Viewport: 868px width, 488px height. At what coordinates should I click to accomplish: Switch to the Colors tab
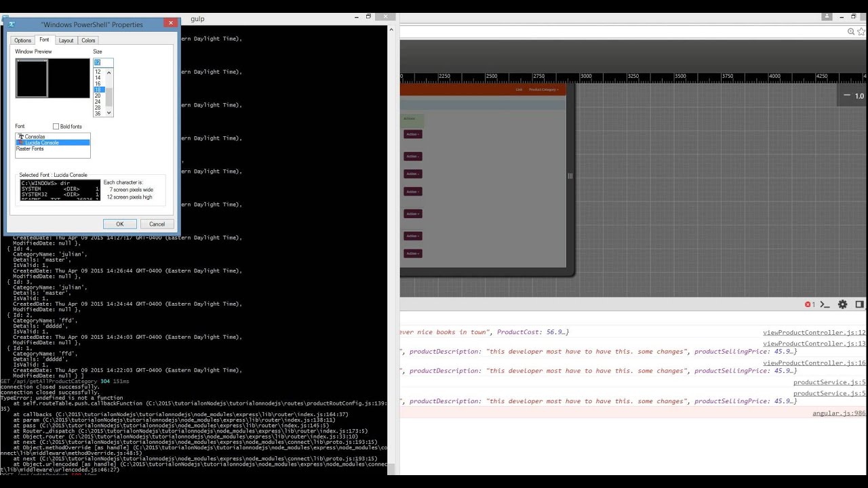(89, 41)
